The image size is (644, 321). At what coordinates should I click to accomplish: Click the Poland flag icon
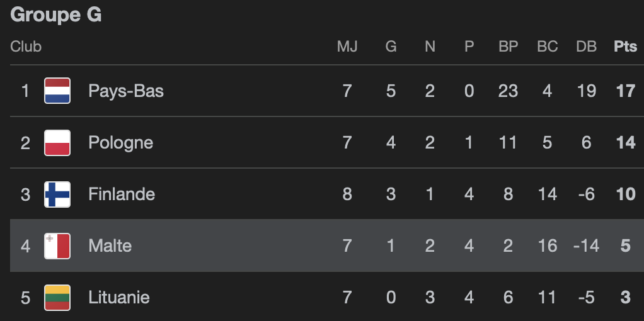(57, 142)
